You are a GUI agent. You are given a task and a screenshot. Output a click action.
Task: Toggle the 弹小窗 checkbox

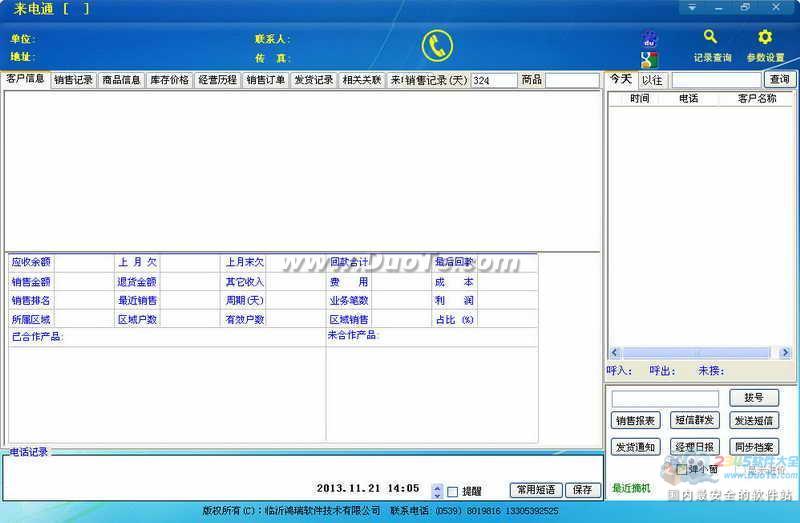682,469
